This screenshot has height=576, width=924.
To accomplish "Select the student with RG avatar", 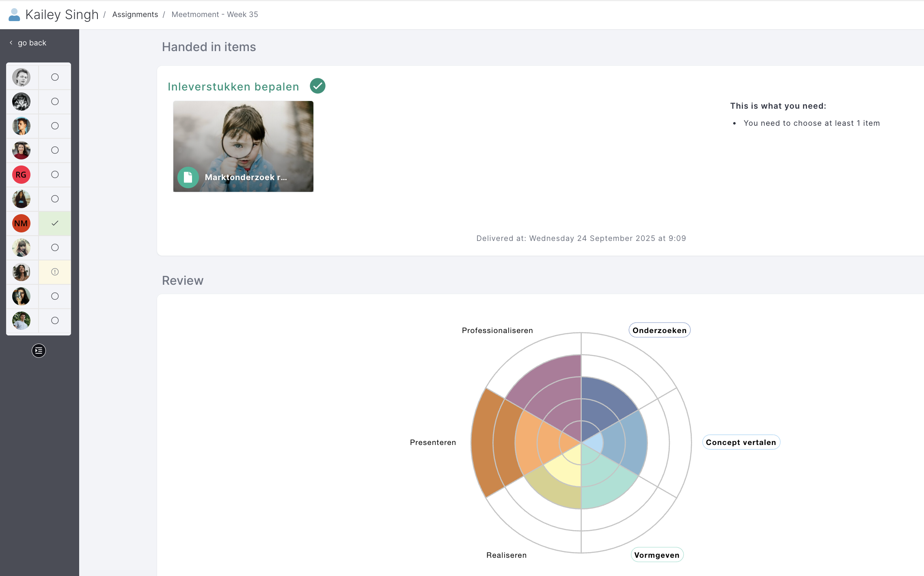I will coord(21,175).
